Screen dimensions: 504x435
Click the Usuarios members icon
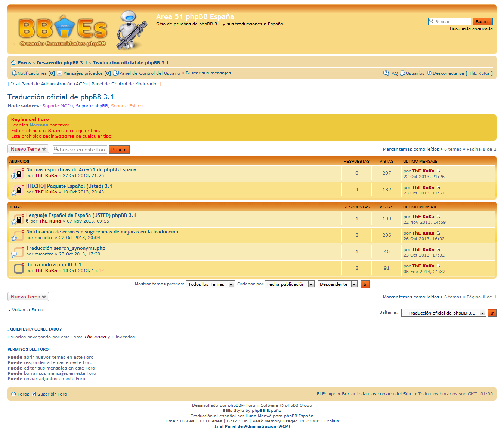pos(403,73)
